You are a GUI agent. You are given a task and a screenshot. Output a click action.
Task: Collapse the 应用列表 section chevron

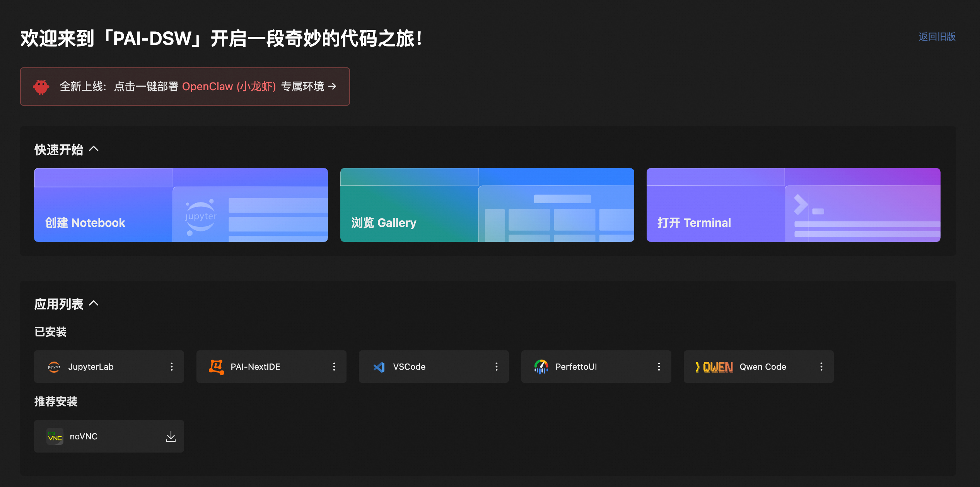click(94, 304)
